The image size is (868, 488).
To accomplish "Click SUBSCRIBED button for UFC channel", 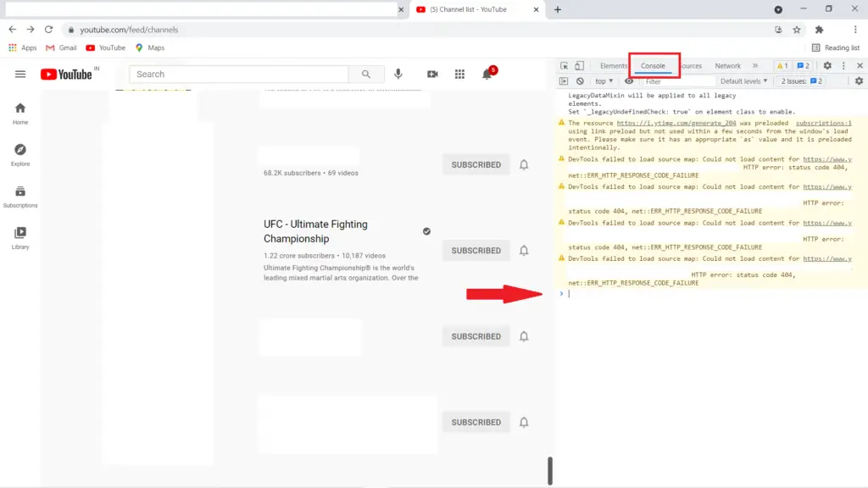I will coord(476,251).
